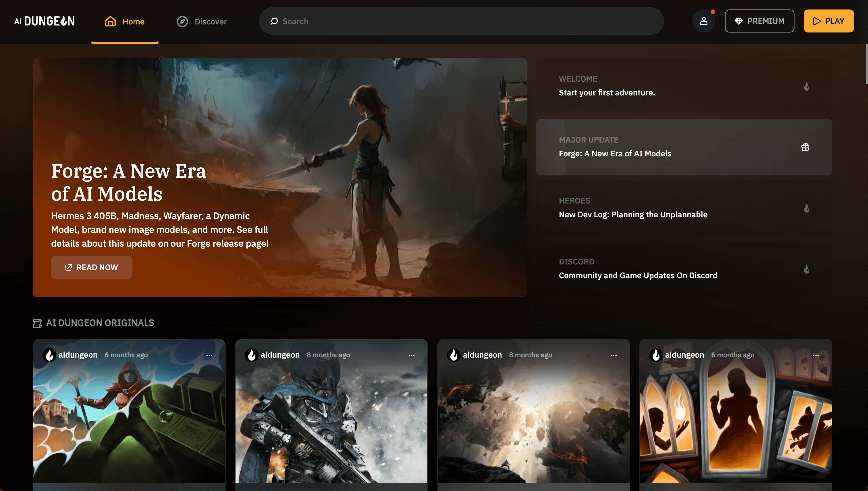
Task: Click '6 months ago' on glowing windows card
Action: click(732, 355)
